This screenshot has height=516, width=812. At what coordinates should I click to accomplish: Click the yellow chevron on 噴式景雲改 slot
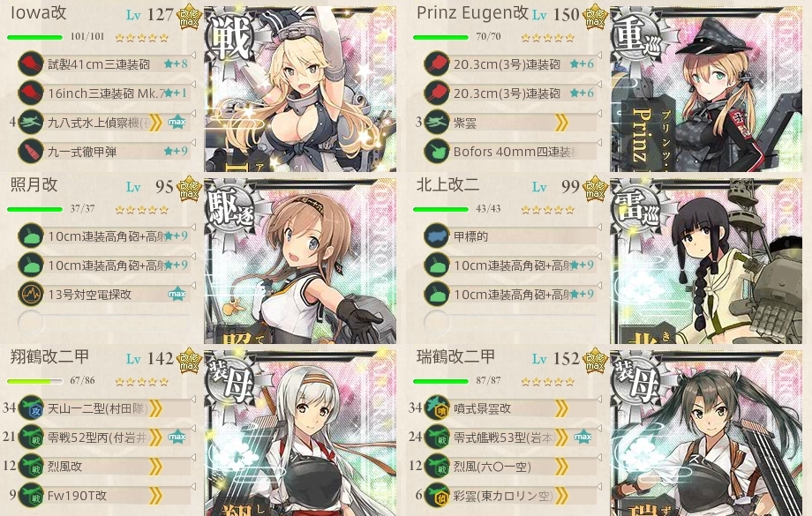click(560, 408)
